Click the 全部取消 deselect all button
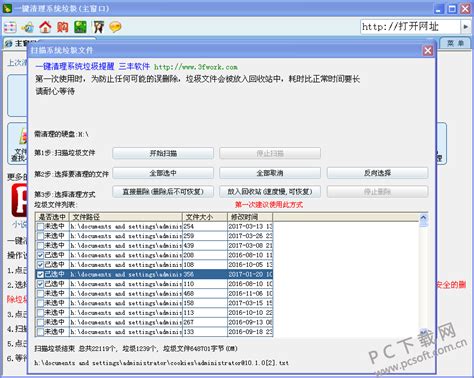Screen dimensions: 474x378 (270, 173)
